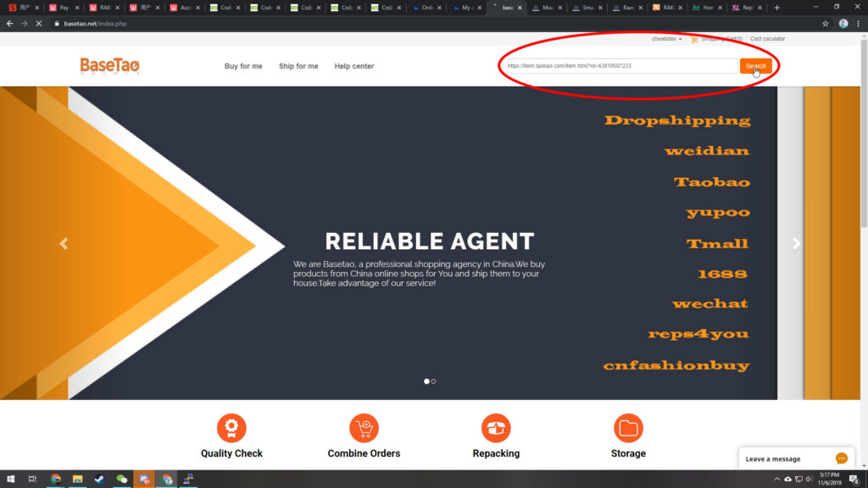Click the Dropshipping text in banner
The width and height of the screenshot is (868, 488).
coord(677,120)
